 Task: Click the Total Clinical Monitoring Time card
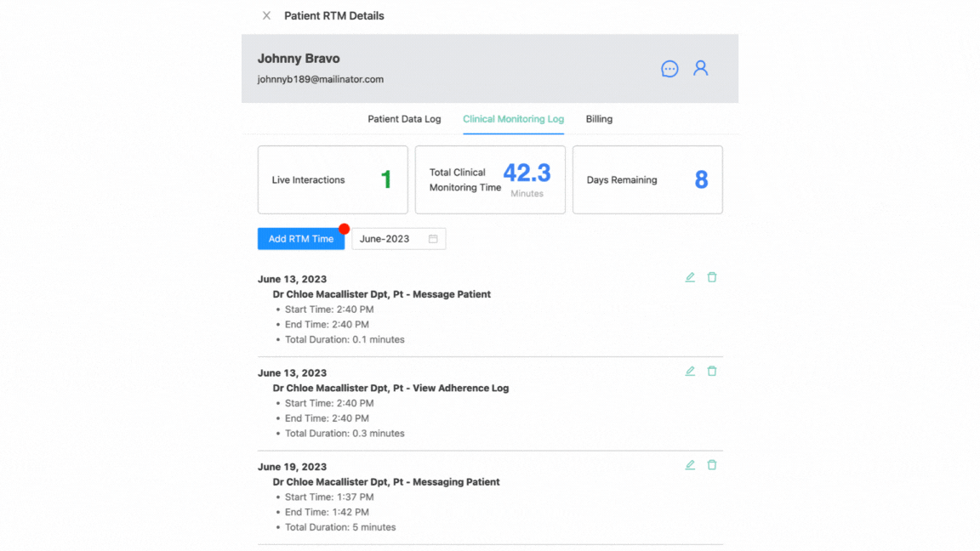point(490,179)
